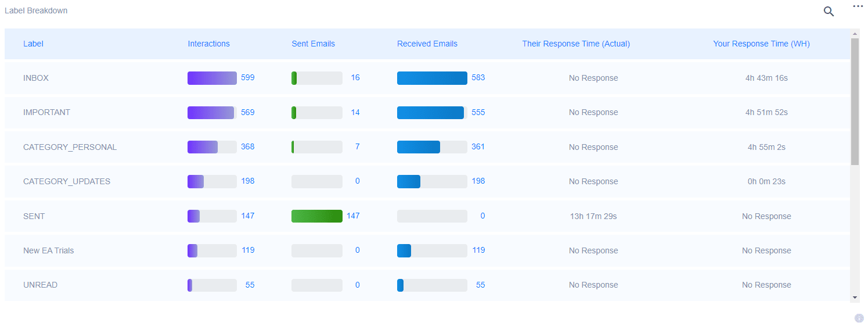868x326 pixels.
Task: Click the 13h 17m 29s response time
Action: pos(593,216)
